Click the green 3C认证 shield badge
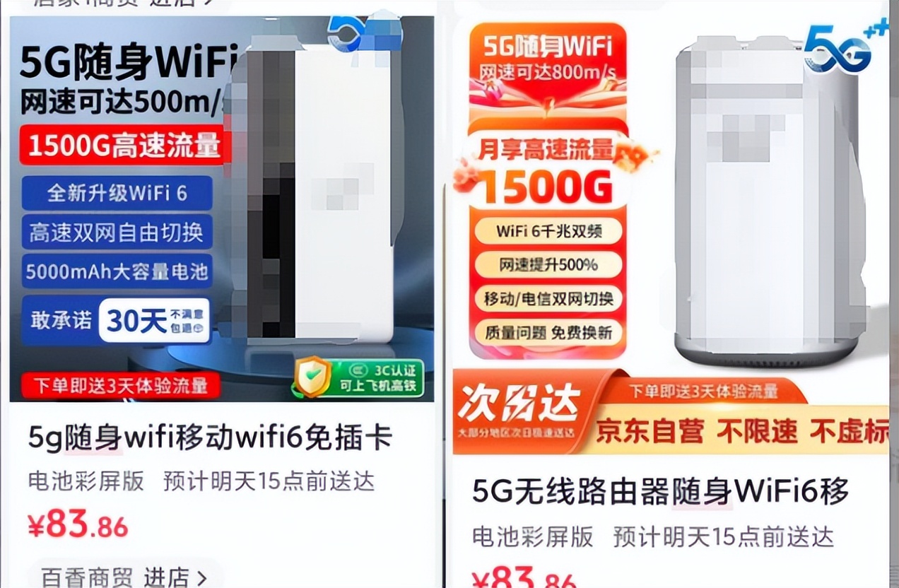 click(358, 378)
